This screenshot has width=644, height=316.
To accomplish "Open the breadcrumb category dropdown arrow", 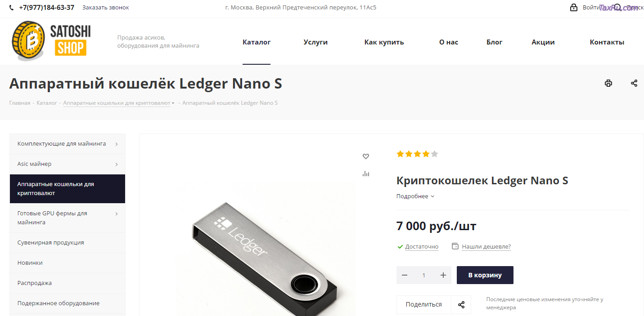I will (x=173, y=102).
